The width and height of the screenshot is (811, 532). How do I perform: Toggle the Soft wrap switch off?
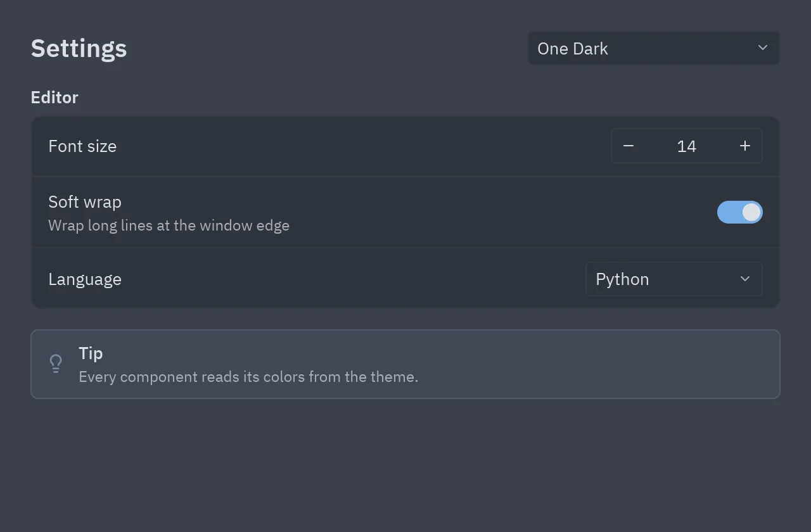740,212
